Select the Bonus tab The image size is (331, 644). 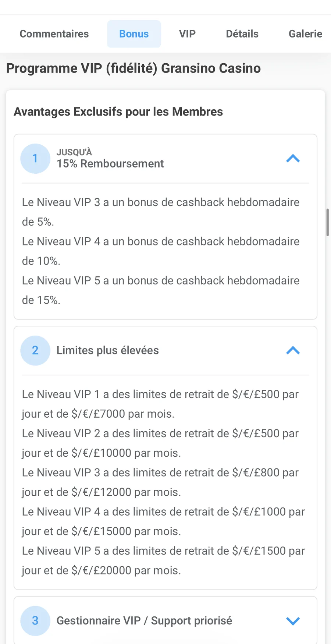tap(134, 34)
